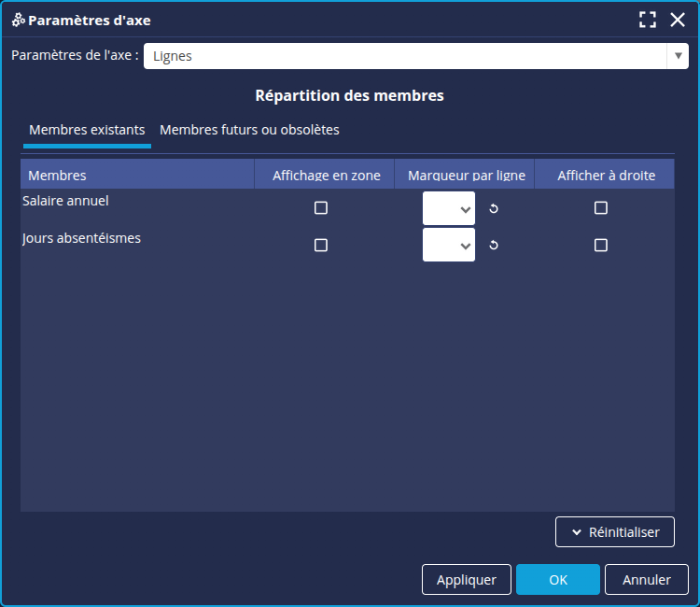Enable Affichage en zone for Jours absentéismes
700x607 pixels.
tap(321, 246)
